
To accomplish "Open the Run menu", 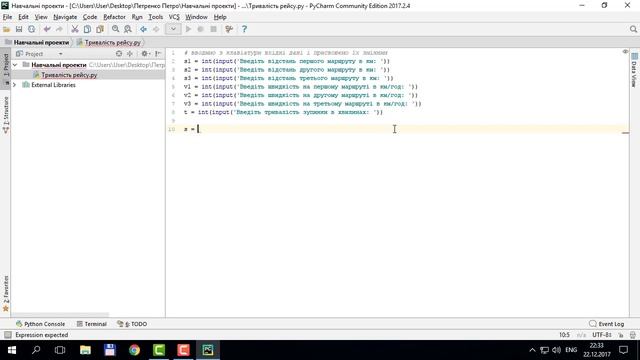I will click(137, 17).
